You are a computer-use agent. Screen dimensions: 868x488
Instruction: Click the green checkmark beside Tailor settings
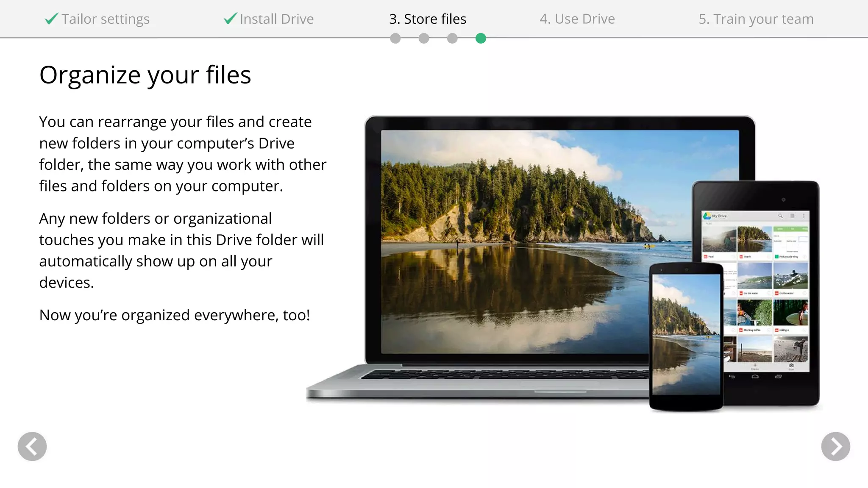[x=51, y=19]
